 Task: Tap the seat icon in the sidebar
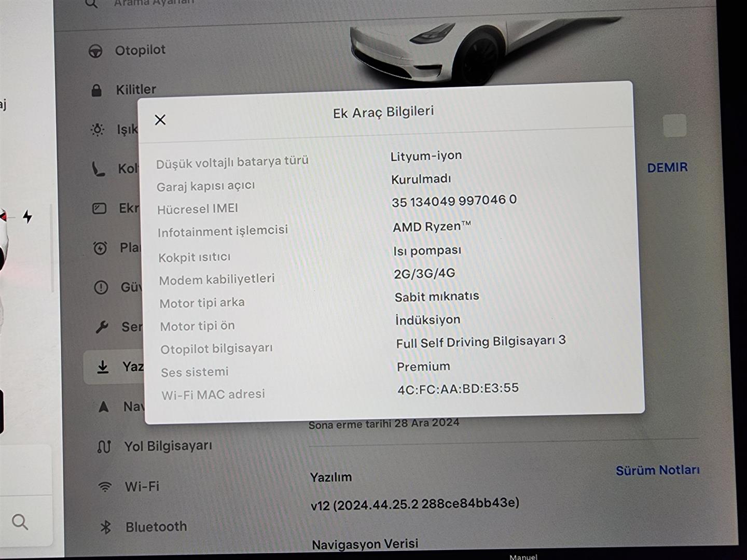[98, 169]
